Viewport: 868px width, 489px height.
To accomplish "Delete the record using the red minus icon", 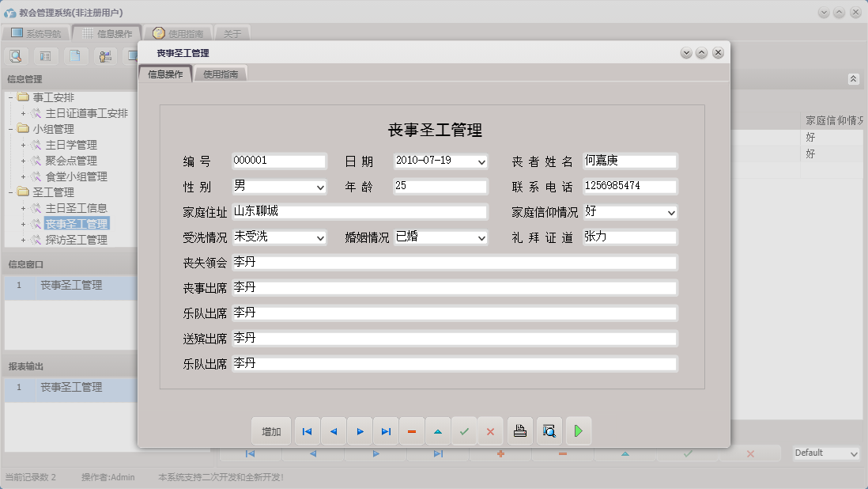I will click(412, 430).
